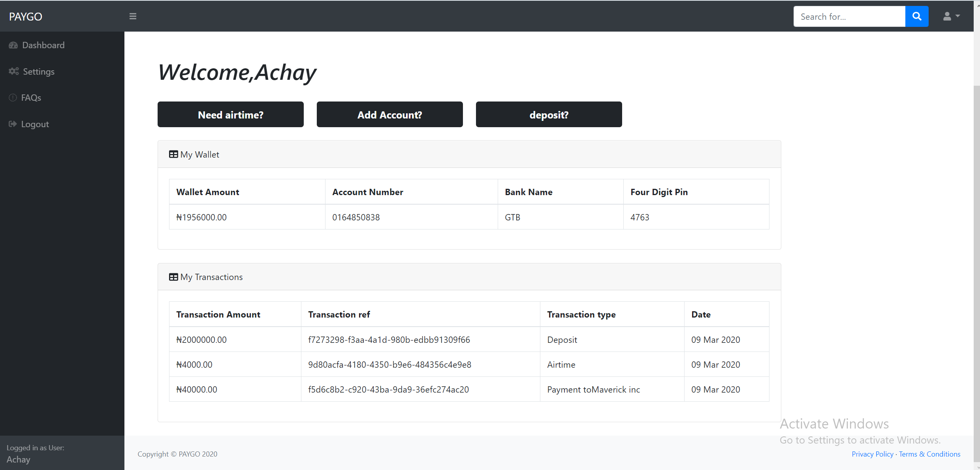Focus the Search for... input field
The height and width of the screenshot is (470, 980).
849,17
